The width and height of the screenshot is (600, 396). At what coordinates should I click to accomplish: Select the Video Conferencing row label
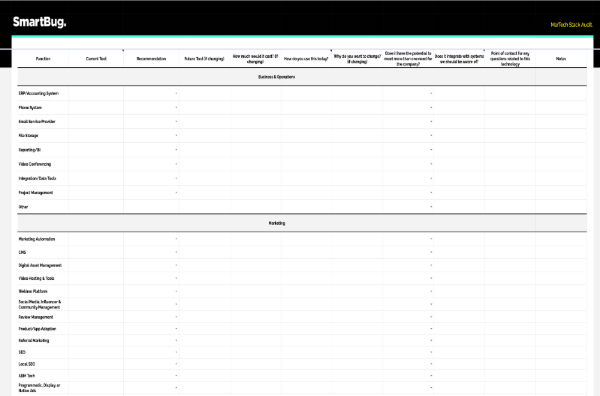[x=35, y=164]
